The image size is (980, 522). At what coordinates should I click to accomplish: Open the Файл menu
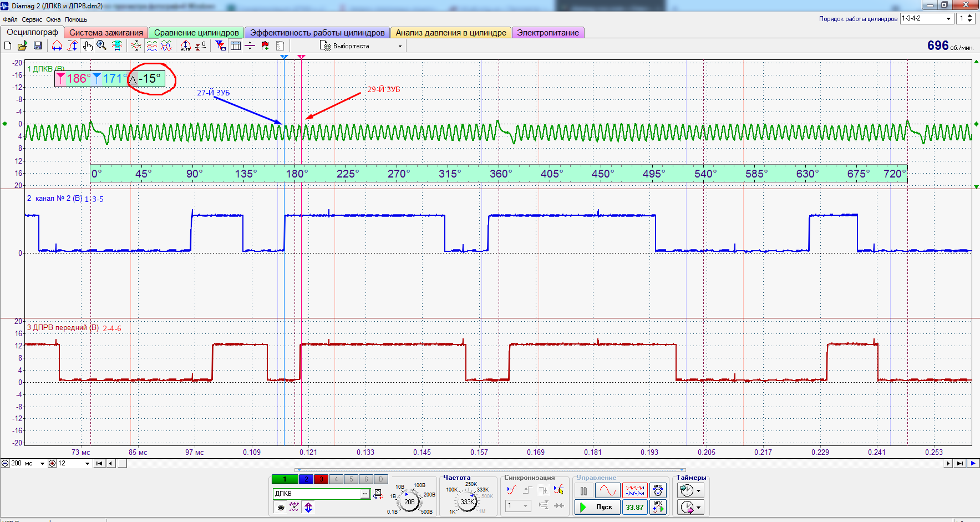(10, 19)
